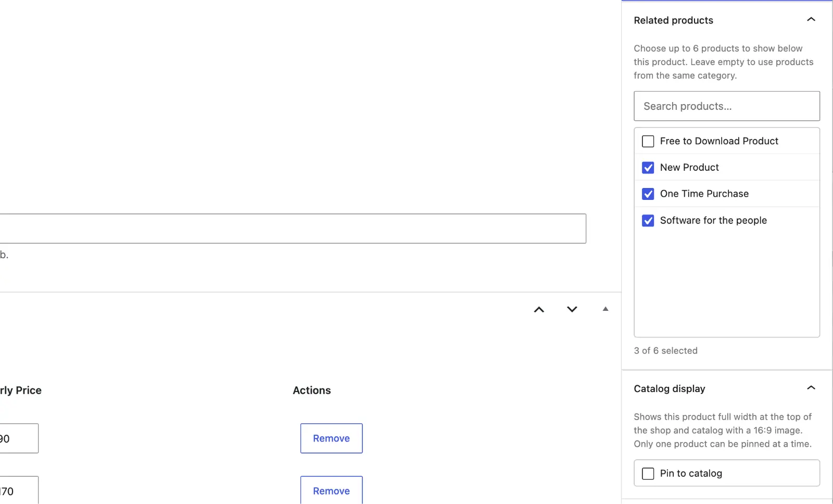Click the Related products heading
Image resolution: width=833 pixels, height=504 pixels.
coord(673,20)
